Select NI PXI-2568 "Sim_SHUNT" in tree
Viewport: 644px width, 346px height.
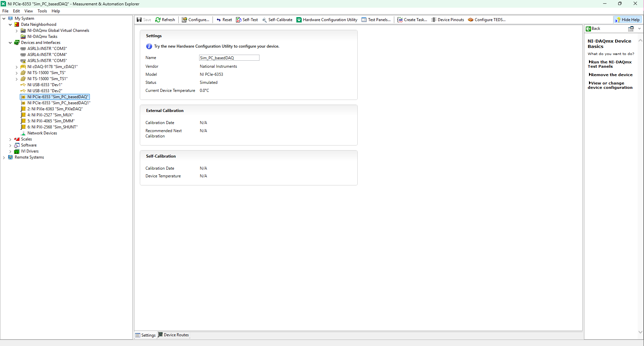tap(52, 127)
